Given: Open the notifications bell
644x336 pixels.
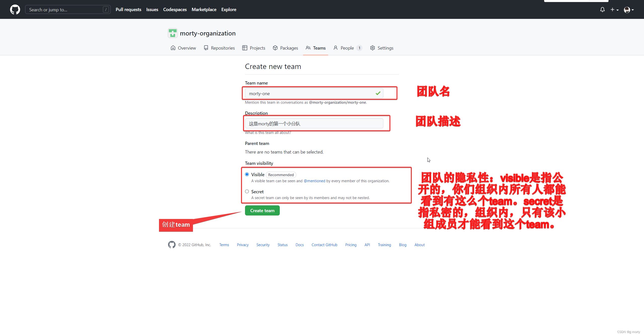Looking at the screenshot, I should pyautogui.click(x=602, y=10).
